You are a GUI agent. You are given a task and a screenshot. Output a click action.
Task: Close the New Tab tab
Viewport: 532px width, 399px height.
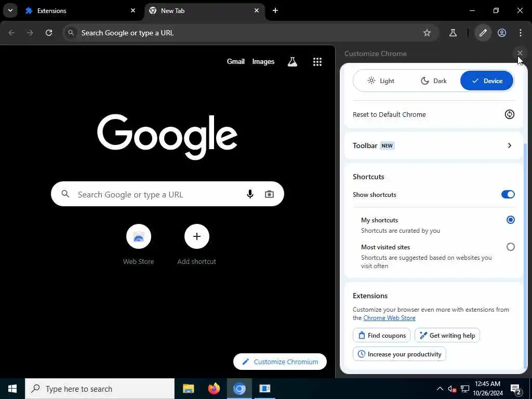pyautogui.click(x=257, y=10)
